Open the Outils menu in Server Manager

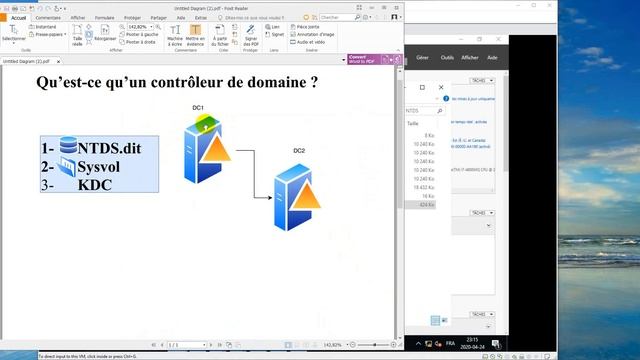click(447, 58)
